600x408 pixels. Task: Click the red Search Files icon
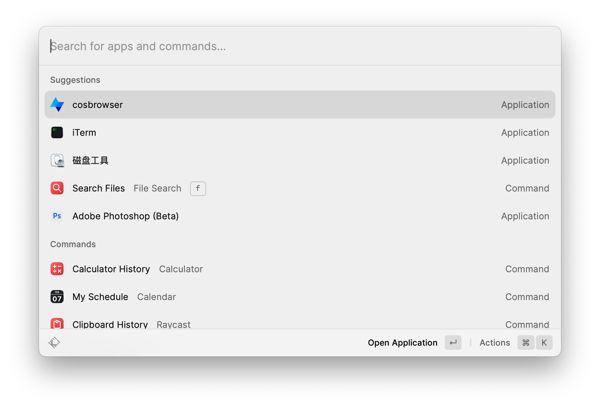click(x=57, y=188)
